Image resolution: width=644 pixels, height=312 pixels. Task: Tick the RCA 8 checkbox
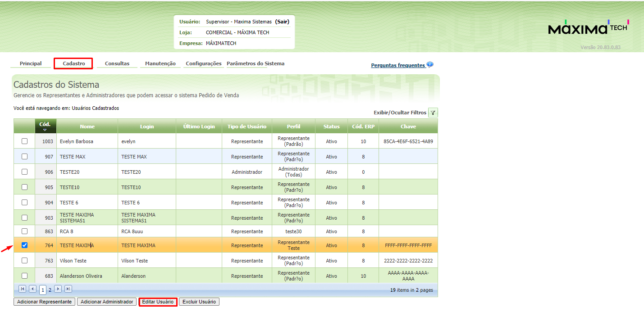pos(25,231)
